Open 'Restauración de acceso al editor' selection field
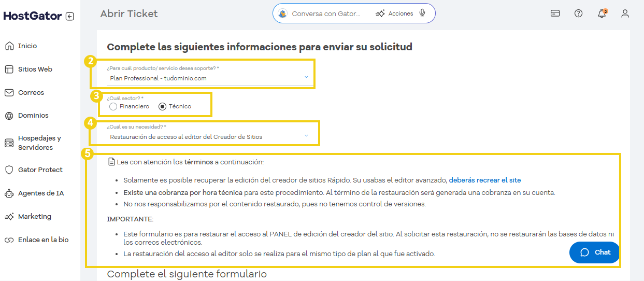This screenshot has width=644, height=281. [210, 137]
